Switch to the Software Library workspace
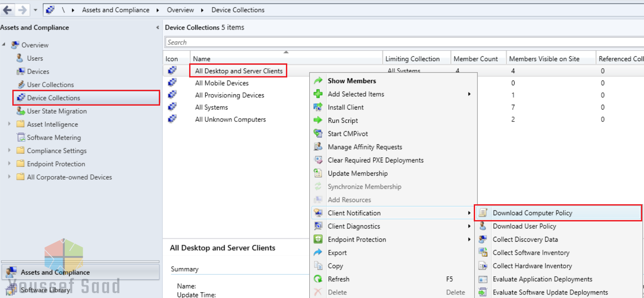This screenshot has width=644, height=298. (x=46, y=290)
